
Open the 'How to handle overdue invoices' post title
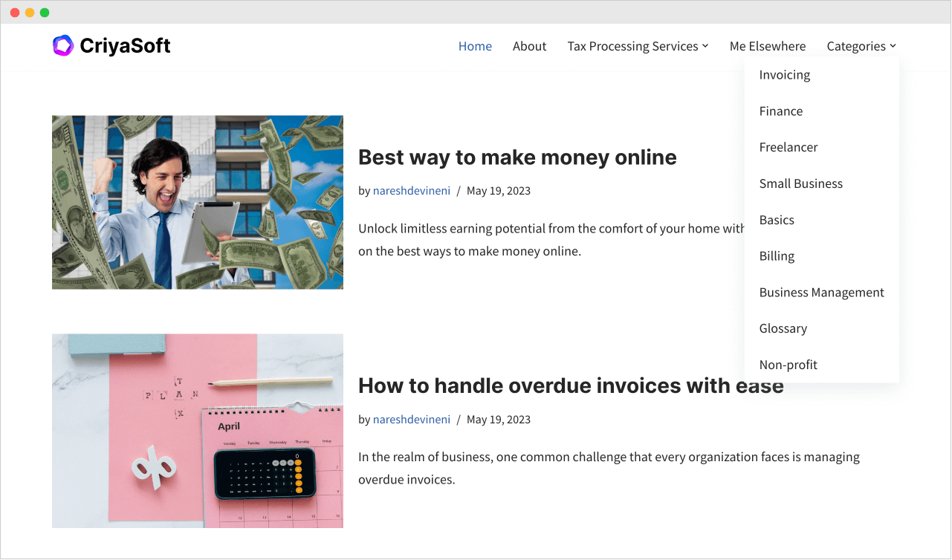point(550,385)
